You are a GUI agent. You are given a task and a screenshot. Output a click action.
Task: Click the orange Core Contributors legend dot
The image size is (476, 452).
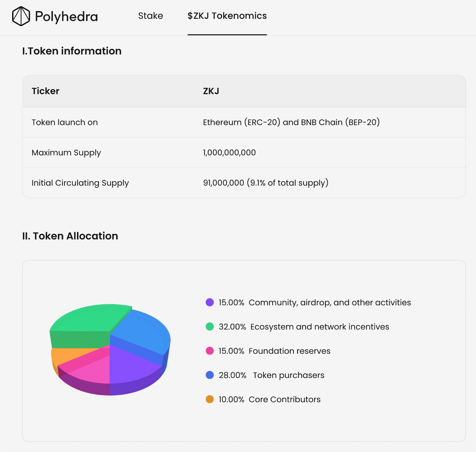pos(210,399)
